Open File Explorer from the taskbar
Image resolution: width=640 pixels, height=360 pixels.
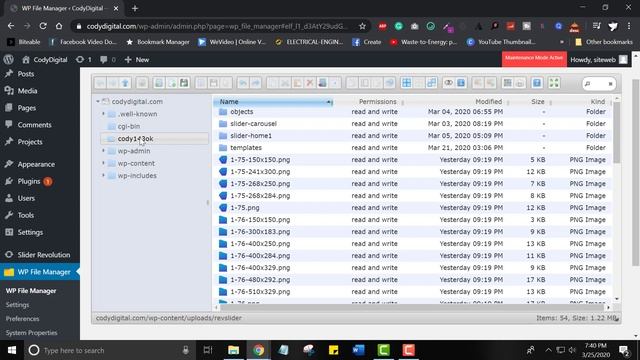(x=233, y=350)
